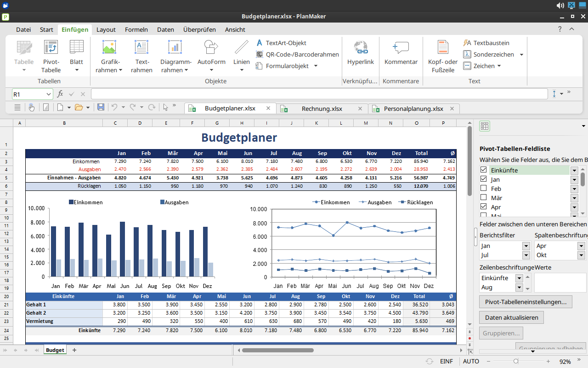Uncheck the Einkünfte field checkbox

click(483, 170)
